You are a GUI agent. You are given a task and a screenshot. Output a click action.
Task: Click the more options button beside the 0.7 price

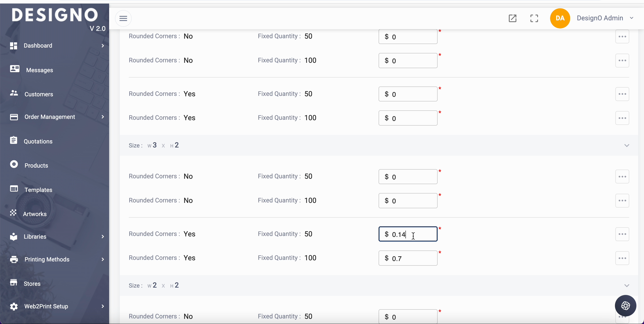point(622,258)
